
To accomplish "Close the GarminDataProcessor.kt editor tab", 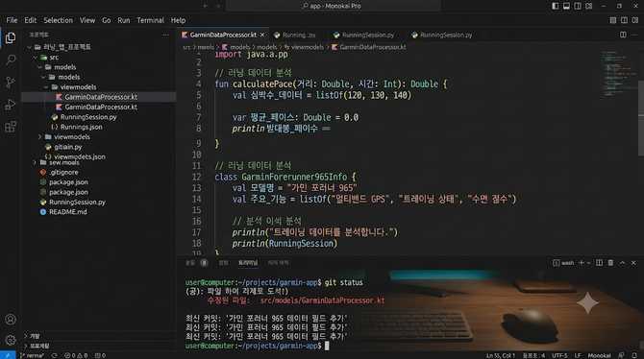I will pyautogui.click(x=262, y=35).
